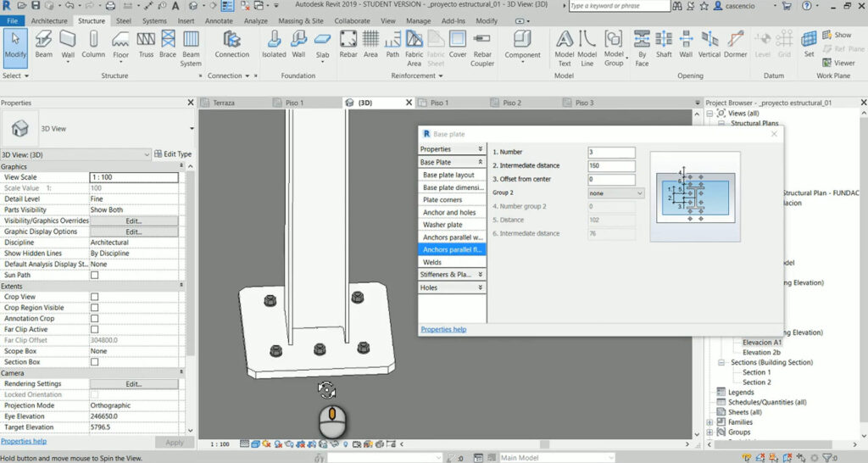Open the Group 2 dropdown
The image size is (868, 463).
[615, 193]
